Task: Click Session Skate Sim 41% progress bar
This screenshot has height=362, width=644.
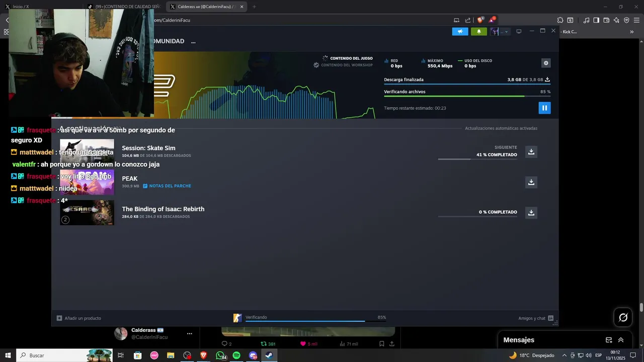Action: point(477,159)
